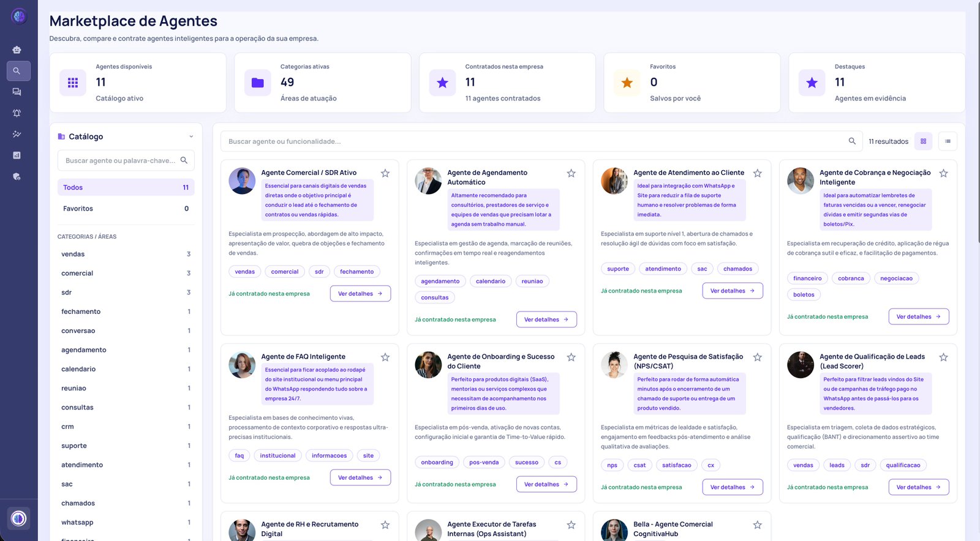Favorite Bella - Agente Comercial CognitivaHub star
Image resolution: width=980 pixels, height=541 pixels.
[x=758, y=525]
